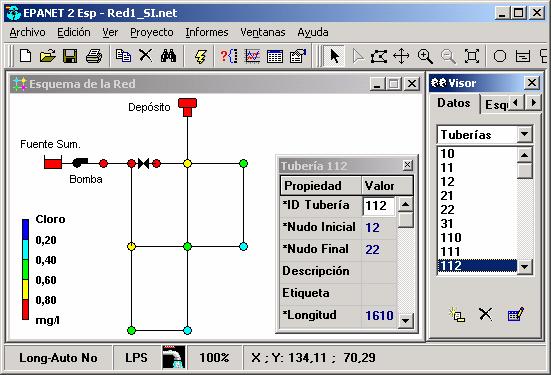The height and width of the screenshot is (375, 551).
Task: Activate Zoom In tool
Action: [424, 56]
